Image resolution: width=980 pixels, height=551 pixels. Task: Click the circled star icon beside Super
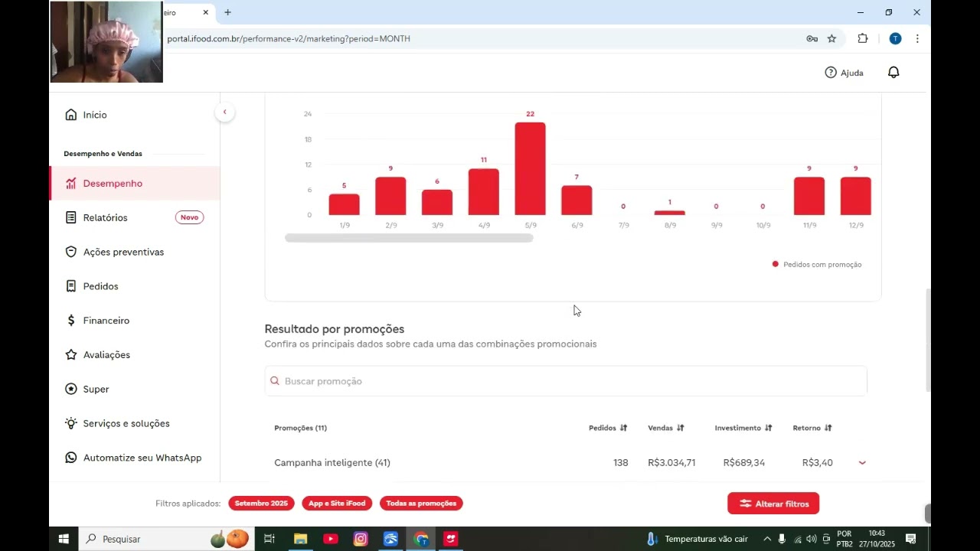71,390
